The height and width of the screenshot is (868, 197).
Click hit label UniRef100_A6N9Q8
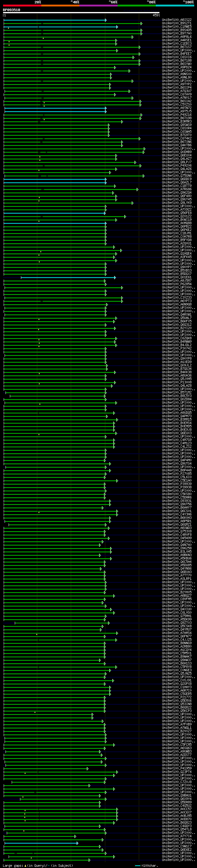click(177, 304)
